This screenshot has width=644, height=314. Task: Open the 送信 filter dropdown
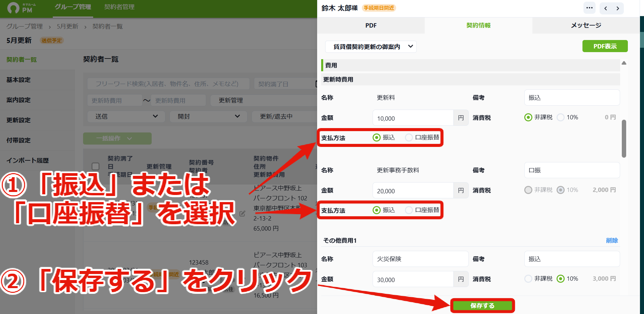(126, 116)
